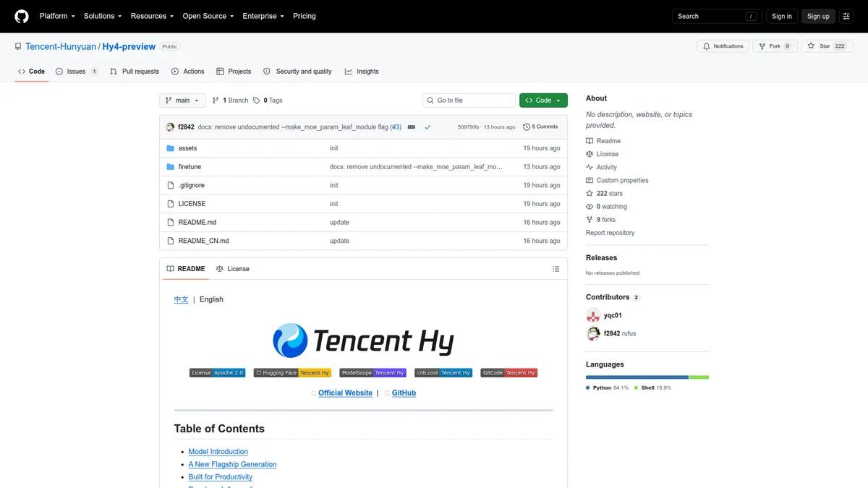Image resolution: width=868 pixels, height=488 pixels.
Task: Click the Sign up button
Action: tap(818, 16)
